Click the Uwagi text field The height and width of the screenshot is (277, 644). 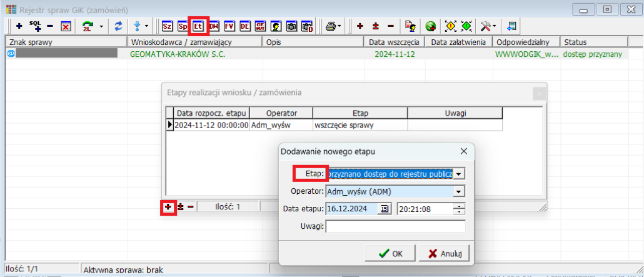click(395, 226)
